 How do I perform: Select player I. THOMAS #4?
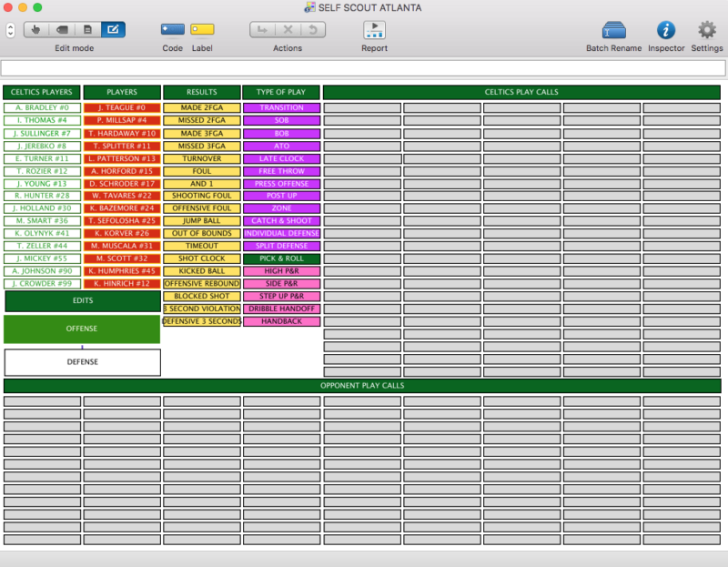(x=42, y=120)
